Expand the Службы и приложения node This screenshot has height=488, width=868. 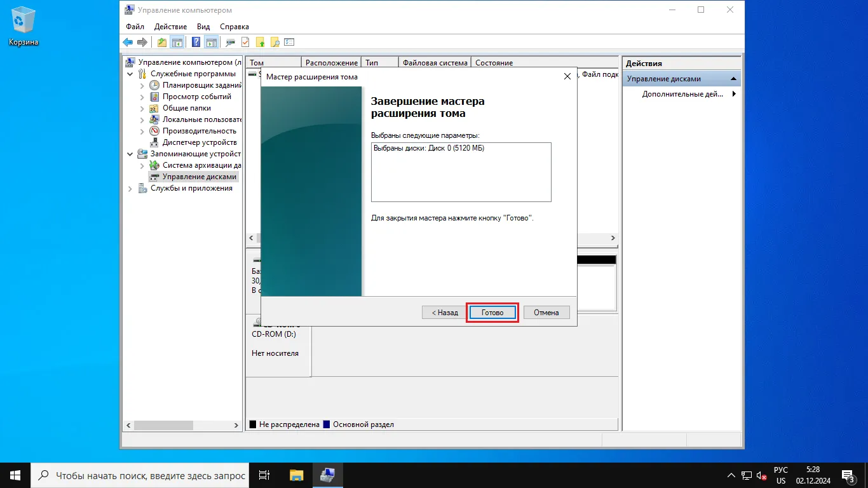pyautogui.click(x=130, y=189)
